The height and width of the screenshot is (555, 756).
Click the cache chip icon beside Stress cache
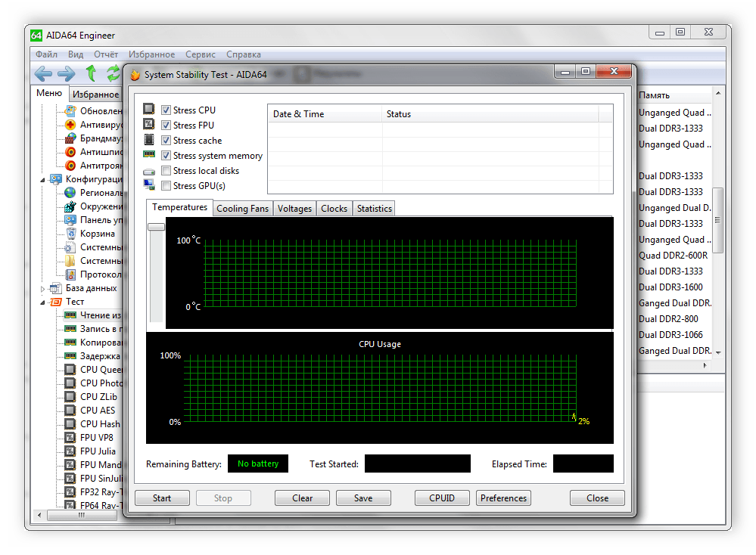click(x=149, y=140)
